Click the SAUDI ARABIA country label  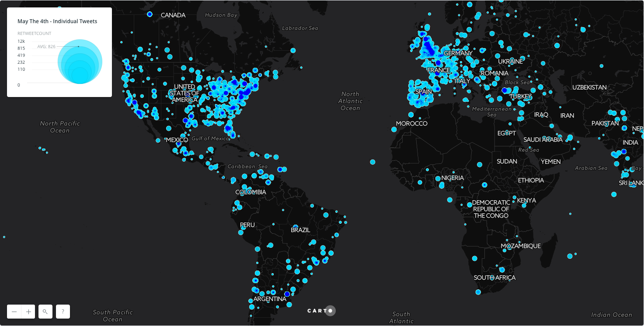click(x=543, y=140)
